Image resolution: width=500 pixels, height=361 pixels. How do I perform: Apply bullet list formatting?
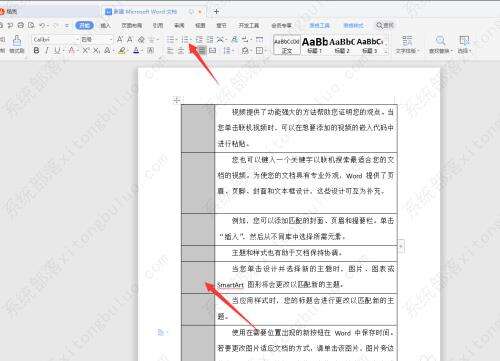pos(171,40)
